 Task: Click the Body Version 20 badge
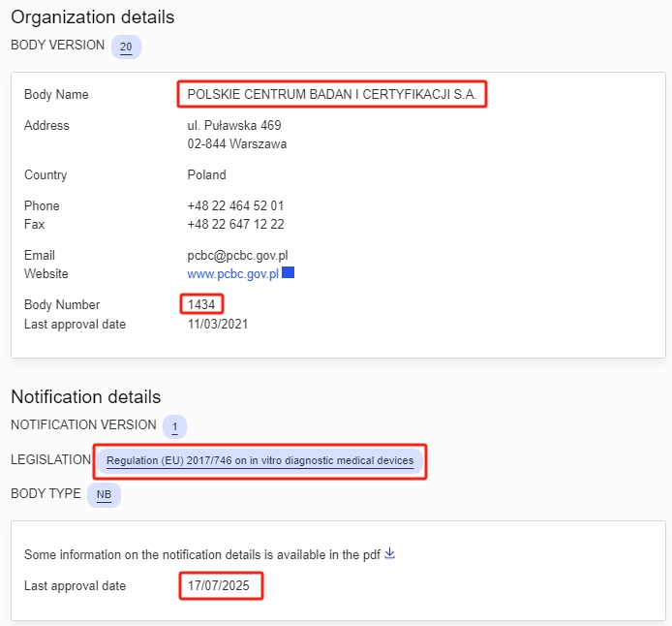(x=126, y=47)
